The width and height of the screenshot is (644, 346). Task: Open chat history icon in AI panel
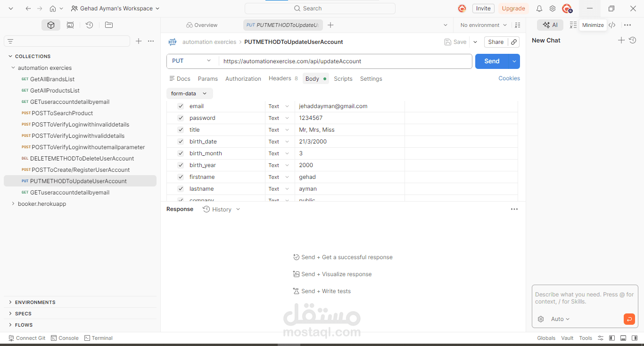633,41
